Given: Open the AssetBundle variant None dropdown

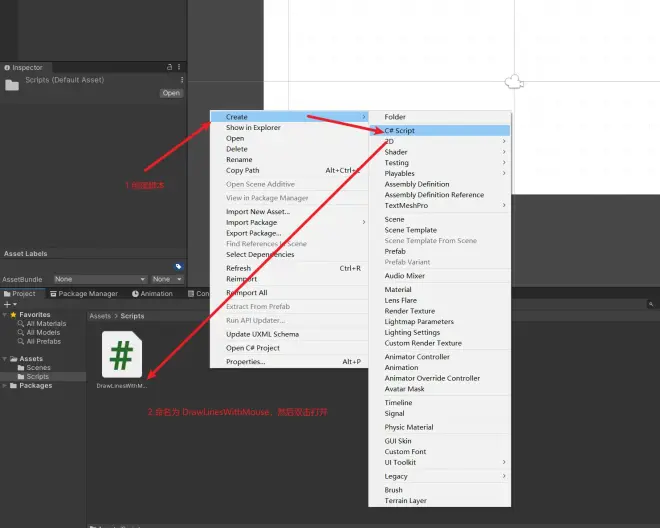Looking at the screenshot, I should pos(167,279).
